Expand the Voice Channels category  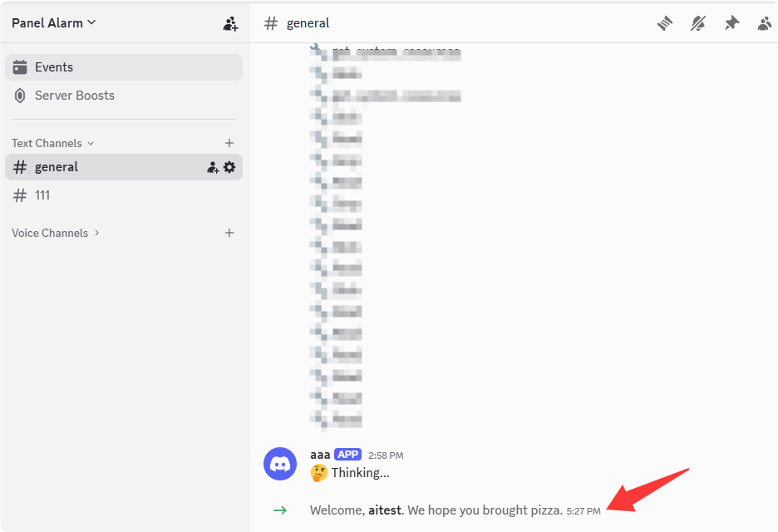[x=56, y=233]
